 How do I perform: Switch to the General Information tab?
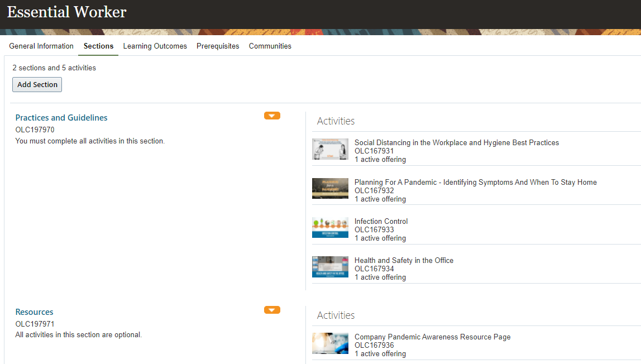[x=41, y=46]
